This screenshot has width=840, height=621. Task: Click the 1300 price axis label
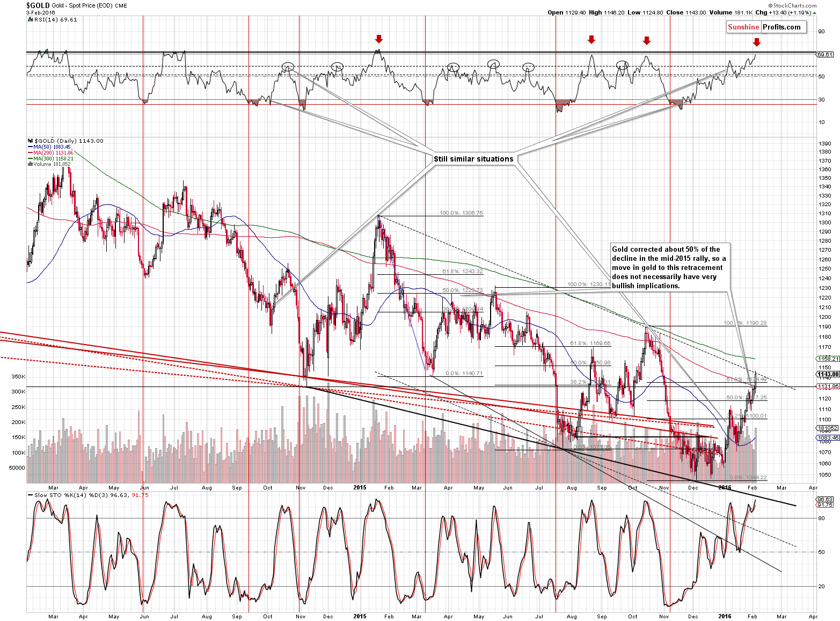[x=824, y=223]
